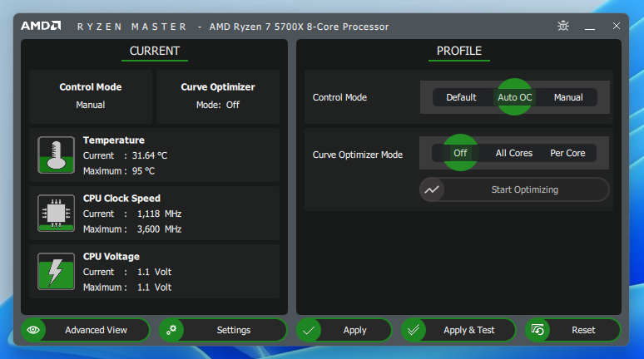
Task: Click the reset arrow icon on Reset
Action: click(537, 330)
